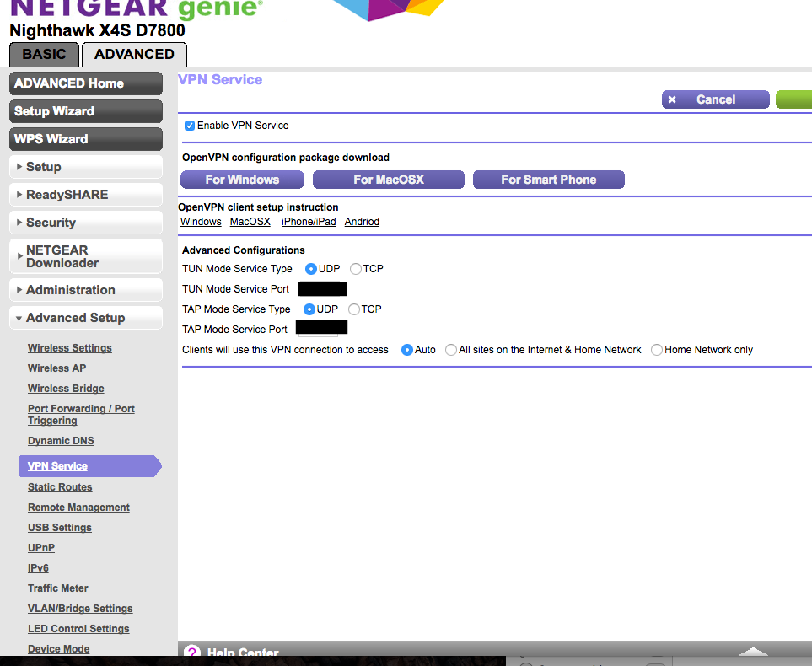812x666 pixels.
Task: Open Static Routes page
Action: [x=60, y=487]
